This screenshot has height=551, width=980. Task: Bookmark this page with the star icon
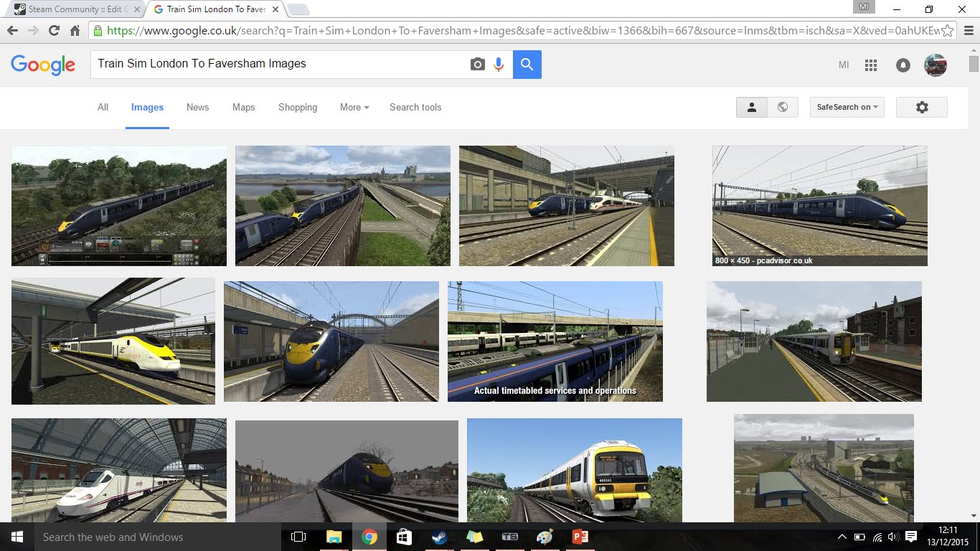[948, 31]
